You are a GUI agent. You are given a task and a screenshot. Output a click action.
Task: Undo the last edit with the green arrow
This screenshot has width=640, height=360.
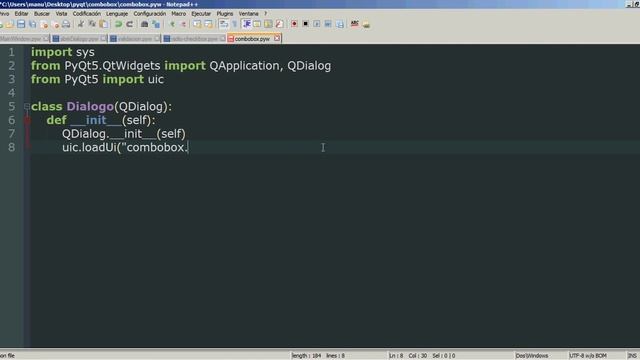118,24
